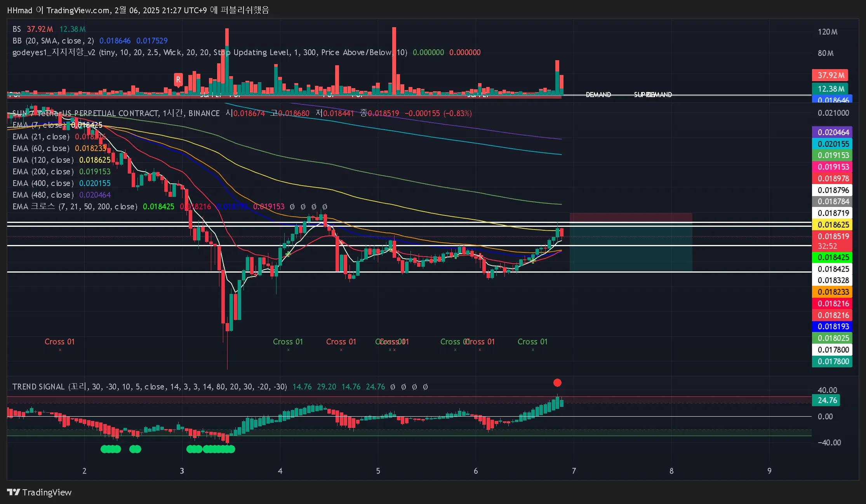866x504 pixels.
Task: Click date 2 on the time axis
Action: [x=84, y=471]
